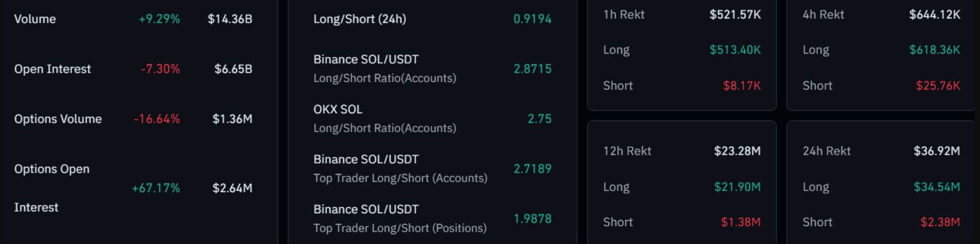Click the $521.57K 1h Rekt total

(x=734, y=14)
